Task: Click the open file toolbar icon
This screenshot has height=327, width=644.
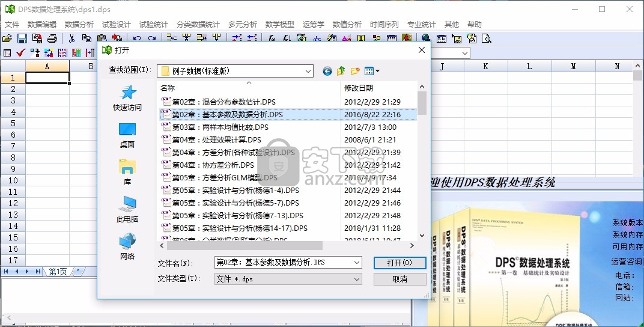Action: click(x=7, y=38)
